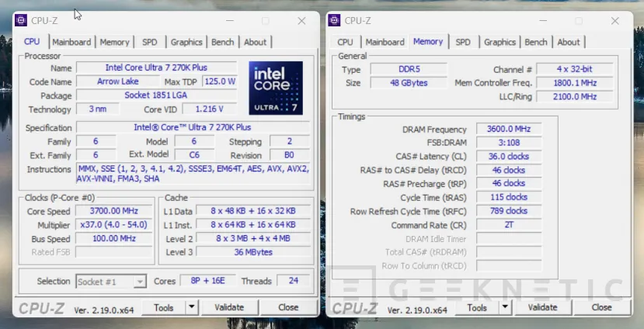Image resolution: width=644 pixels, height=329 pixels.
Task: Click CAS# Latency value 36.0 clocks
Action: (x=509, y=156)
